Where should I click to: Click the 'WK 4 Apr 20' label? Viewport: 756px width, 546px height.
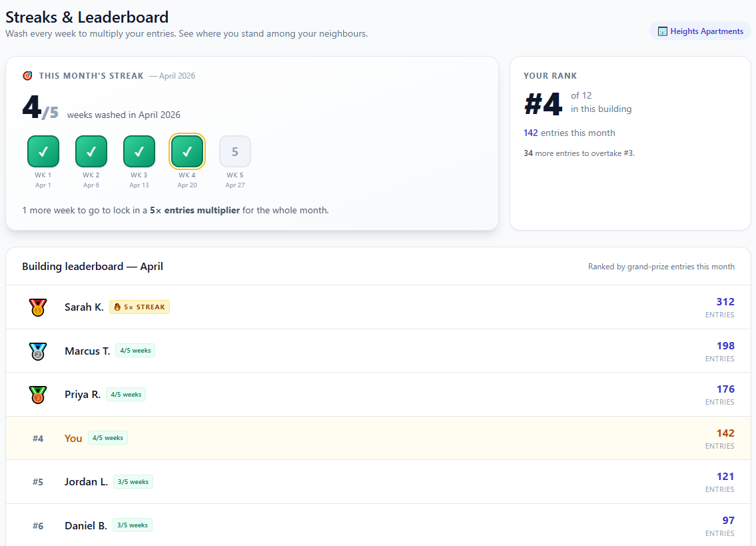pyautogui.click(x=187, y=180)
